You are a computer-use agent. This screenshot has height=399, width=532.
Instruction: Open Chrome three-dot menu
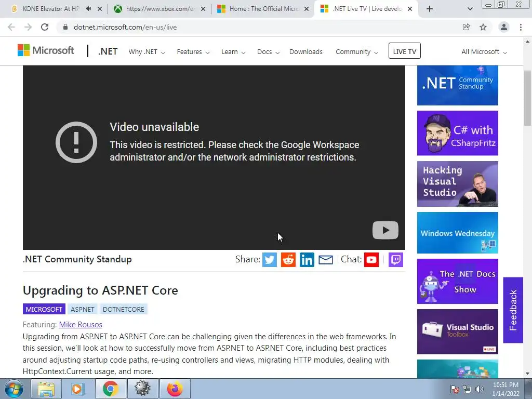[x=521, y=27]
